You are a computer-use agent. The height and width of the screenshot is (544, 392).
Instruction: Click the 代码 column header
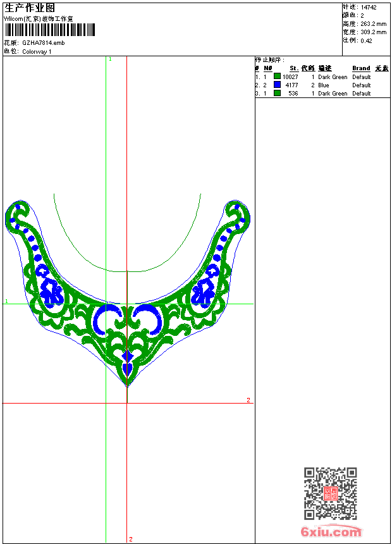point(308,68)
